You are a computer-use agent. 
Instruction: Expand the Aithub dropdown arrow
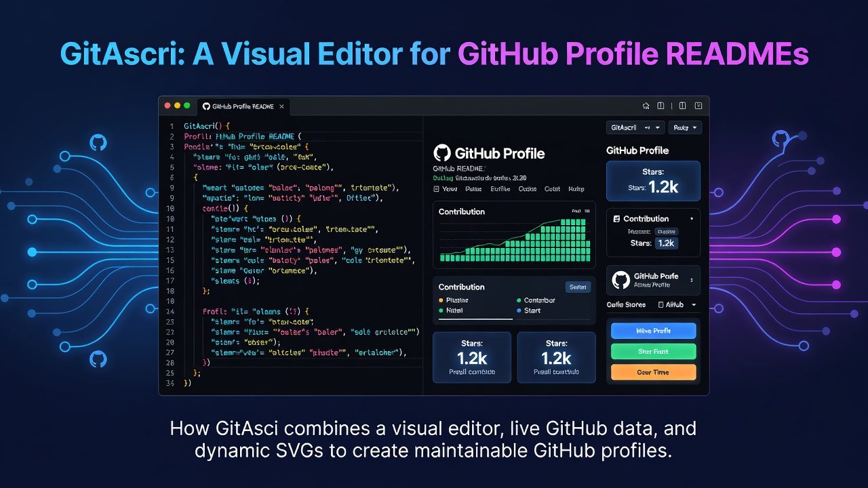(x=694, y=305)
